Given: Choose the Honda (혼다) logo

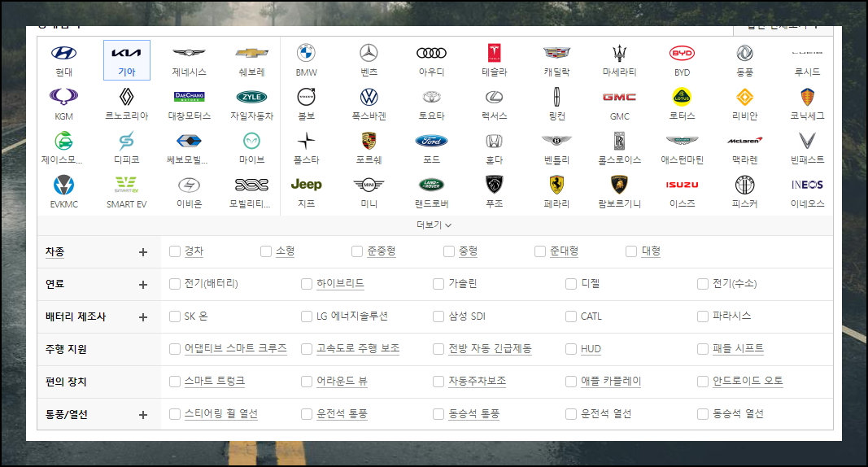Looking at the screenshot, I should tap(495, 141).
